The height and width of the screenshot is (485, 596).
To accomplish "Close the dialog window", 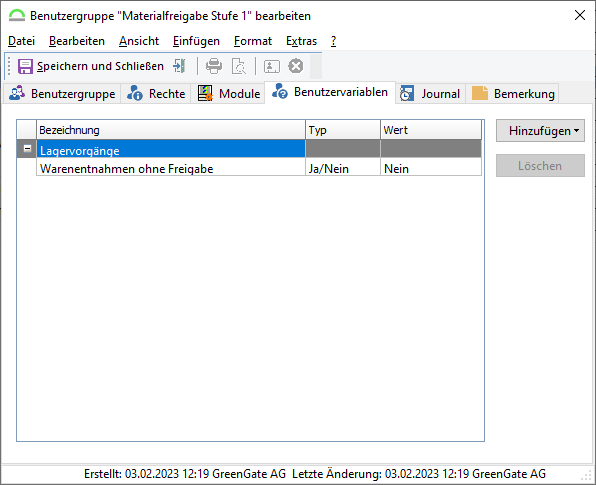I will click(x=580, y=15).
